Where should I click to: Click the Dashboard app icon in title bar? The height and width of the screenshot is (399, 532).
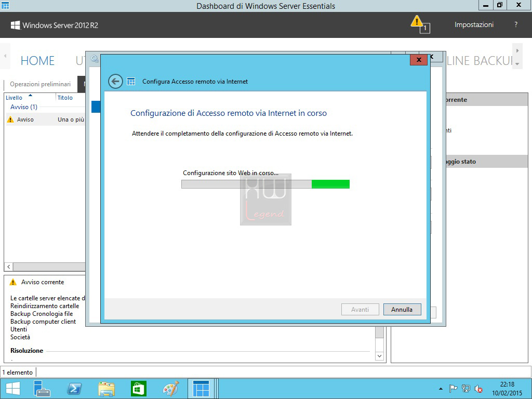tap(5, 5)
